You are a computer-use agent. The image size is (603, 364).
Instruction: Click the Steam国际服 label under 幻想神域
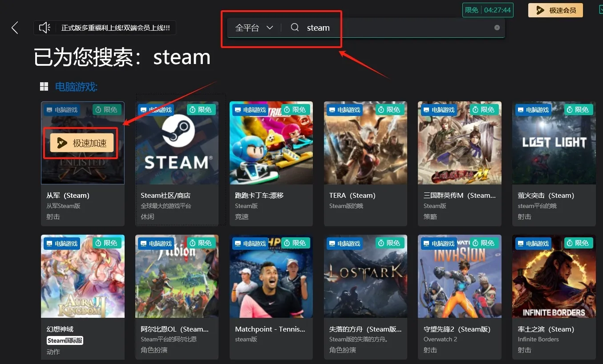65,340
